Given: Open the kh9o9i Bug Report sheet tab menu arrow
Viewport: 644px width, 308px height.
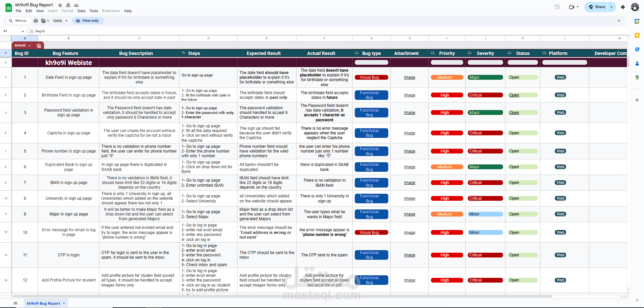Looking at the screenshot, I should pos(64,303).
